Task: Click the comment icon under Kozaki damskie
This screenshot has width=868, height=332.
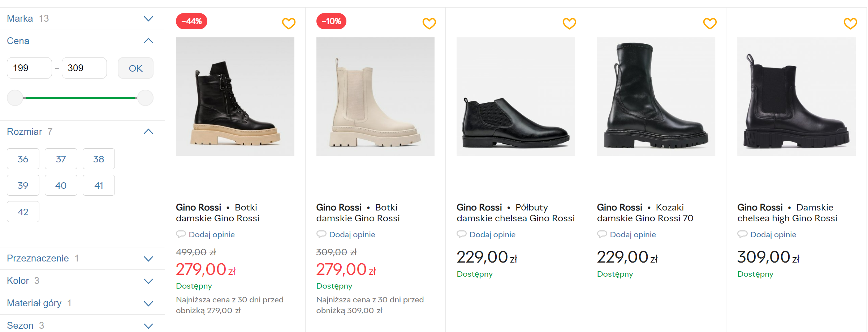Action: point(602,234)
